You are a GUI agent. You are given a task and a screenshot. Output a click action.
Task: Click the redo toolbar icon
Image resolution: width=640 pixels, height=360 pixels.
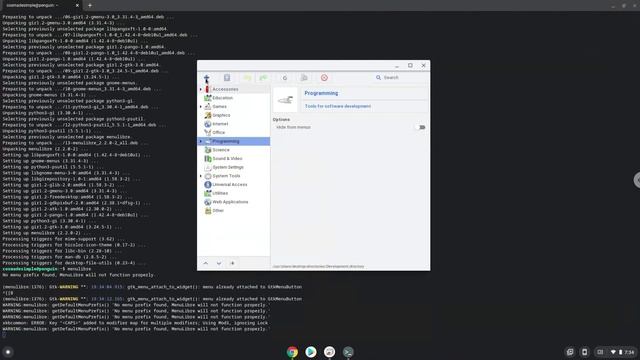(263, 78)
